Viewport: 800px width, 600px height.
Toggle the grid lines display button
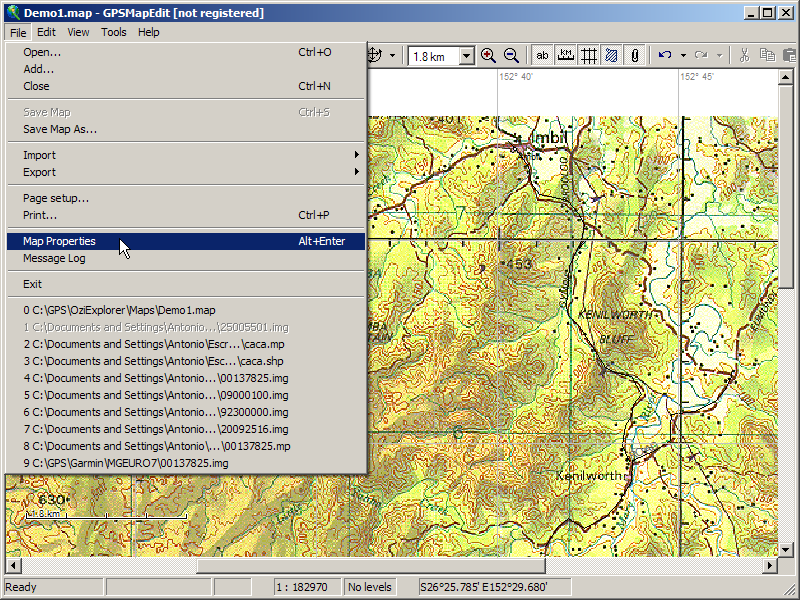click(x=589, y=56)
